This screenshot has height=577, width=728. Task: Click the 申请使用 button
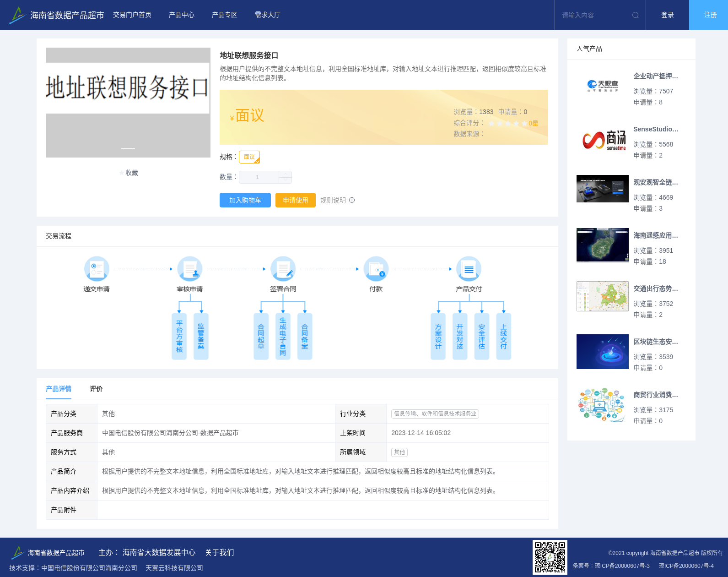tap(296, 200)
